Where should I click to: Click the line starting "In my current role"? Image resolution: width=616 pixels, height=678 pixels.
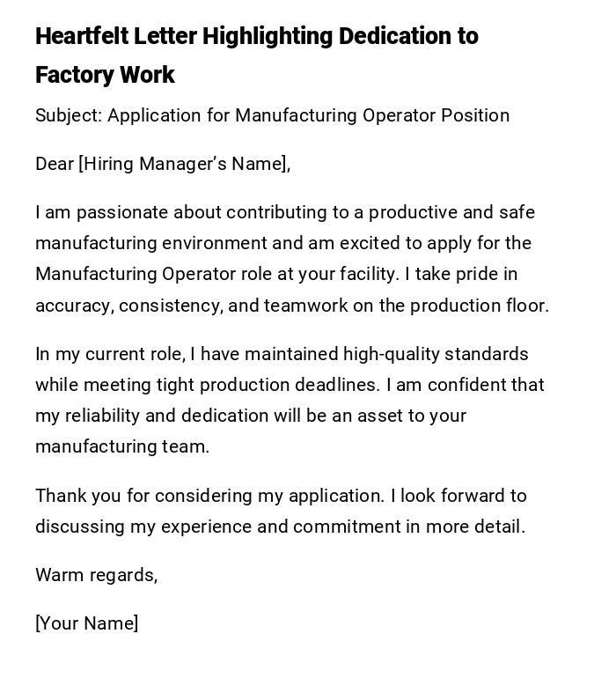pos(282,354)
